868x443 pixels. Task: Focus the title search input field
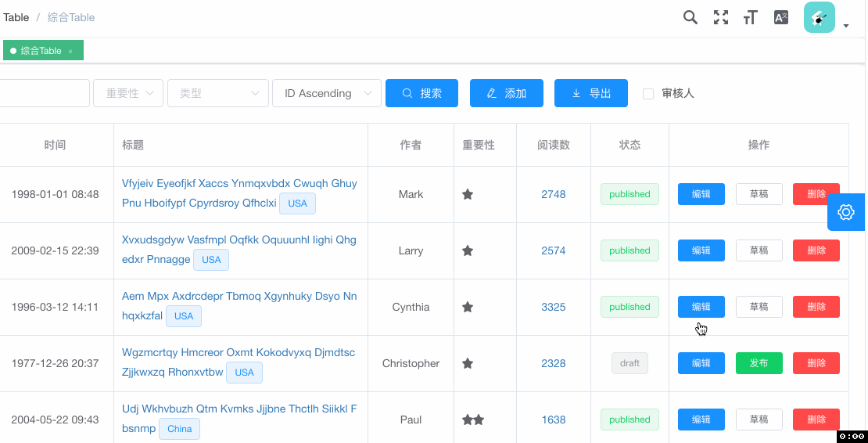click(45, 93)
